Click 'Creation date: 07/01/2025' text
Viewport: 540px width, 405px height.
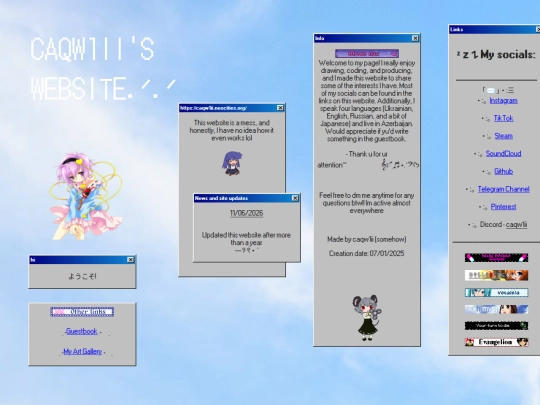(366, 253)
